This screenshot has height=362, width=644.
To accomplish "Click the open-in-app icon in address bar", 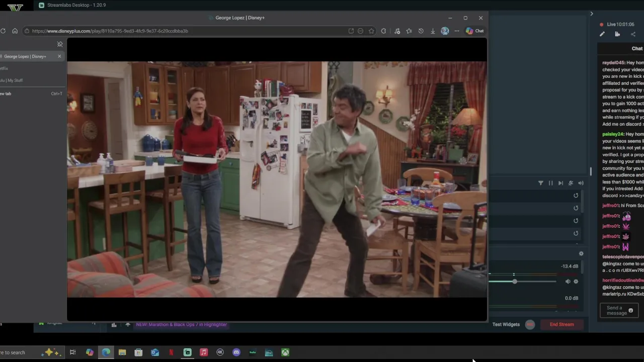I will 351,31.
